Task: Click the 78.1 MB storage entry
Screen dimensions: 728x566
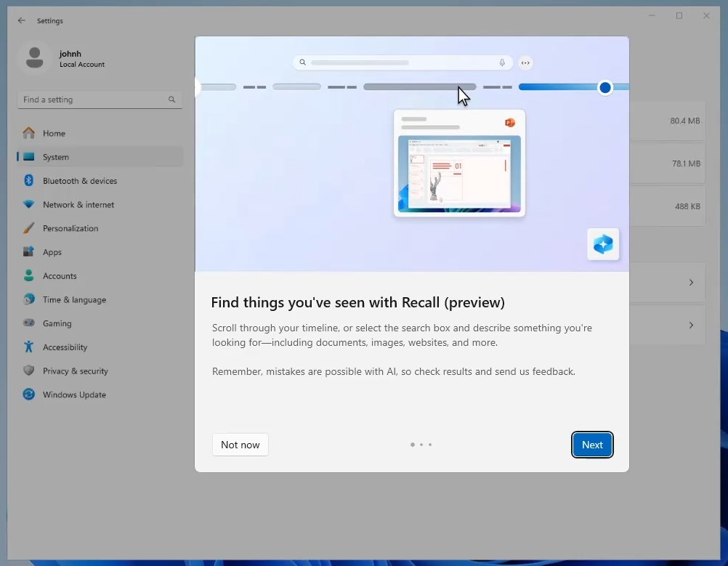Action: coord(686,163)
